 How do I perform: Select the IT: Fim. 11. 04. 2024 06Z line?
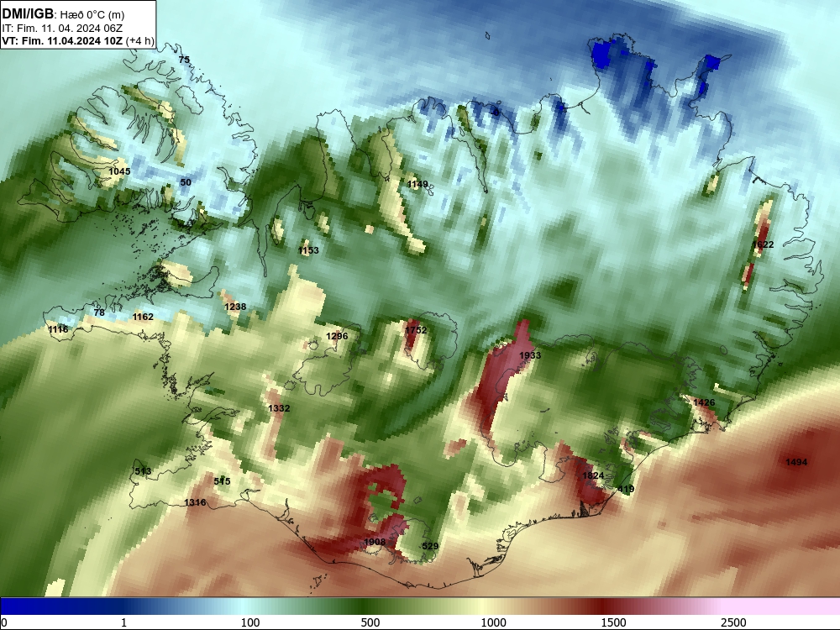pos(63,29)
